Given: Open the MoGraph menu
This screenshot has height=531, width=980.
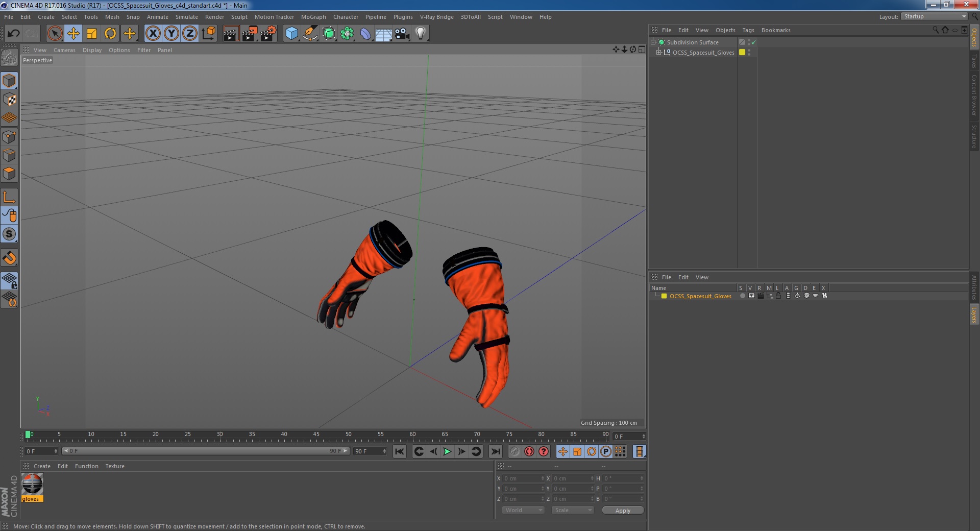Looking at the screenshot, I should (313, 17).
